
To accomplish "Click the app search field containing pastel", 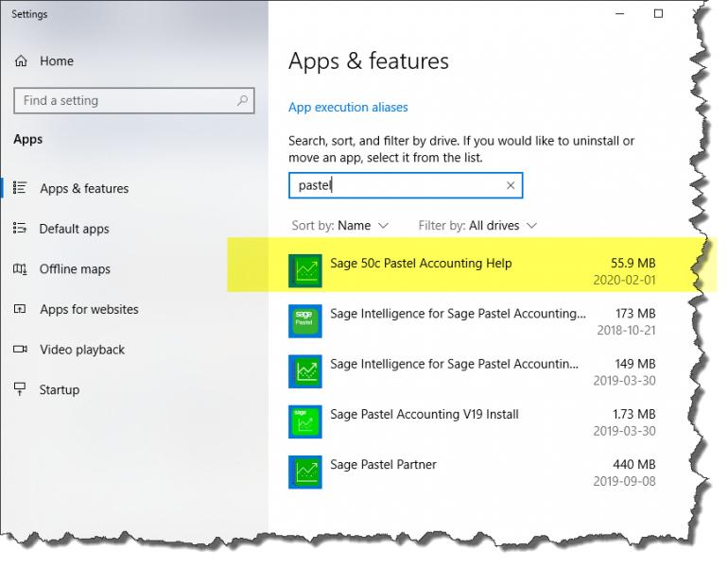I will pyautogui.click(x=397, y=186).
